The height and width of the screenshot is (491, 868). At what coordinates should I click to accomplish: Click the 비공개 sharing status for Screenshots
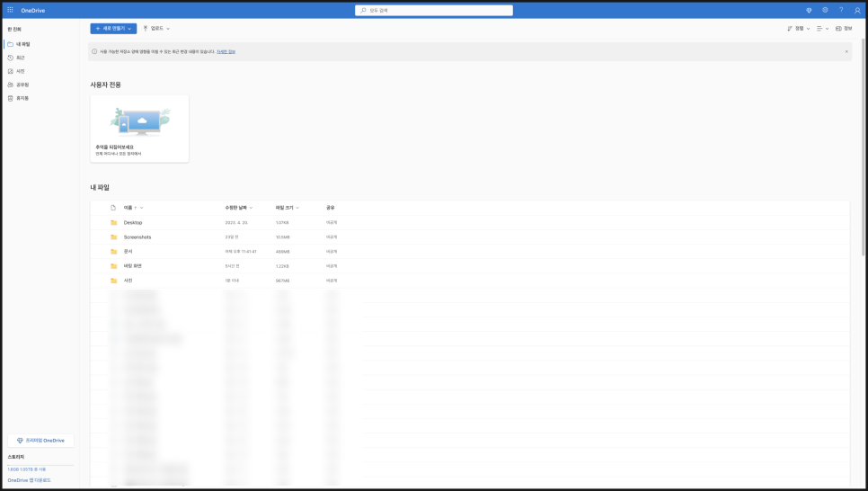(331, 237)
